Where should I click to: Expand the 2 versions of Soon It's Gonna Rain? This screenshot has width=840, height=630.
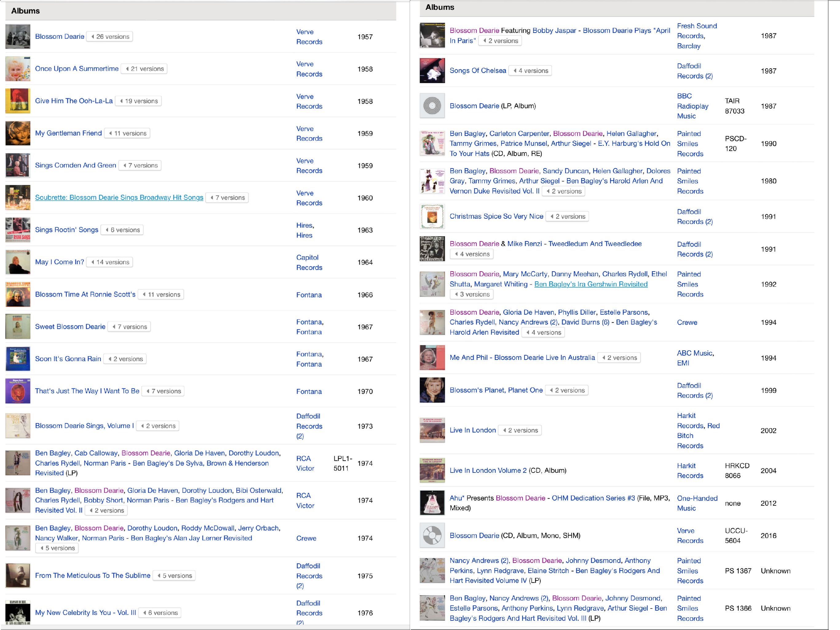click(125, 359)
